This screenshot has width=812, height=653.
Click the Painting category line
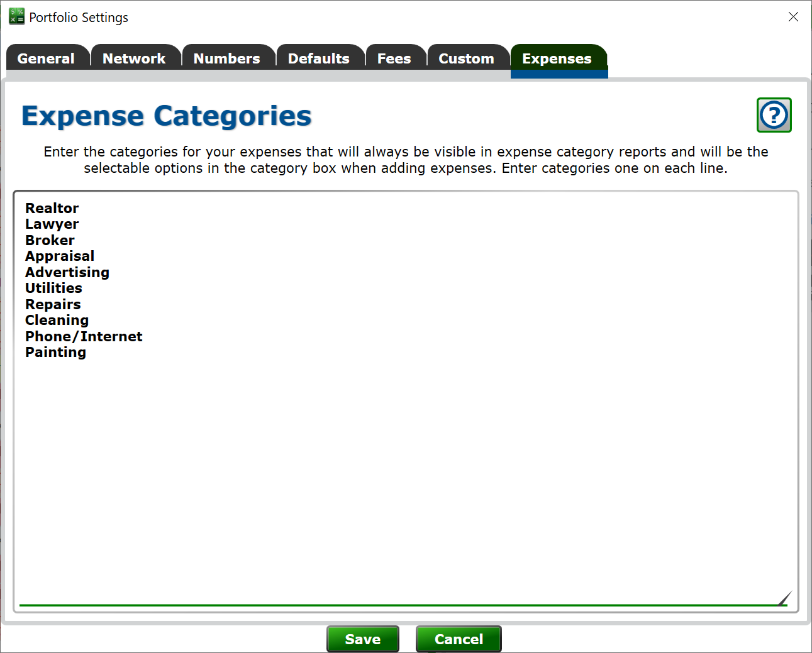click(55, 352)
